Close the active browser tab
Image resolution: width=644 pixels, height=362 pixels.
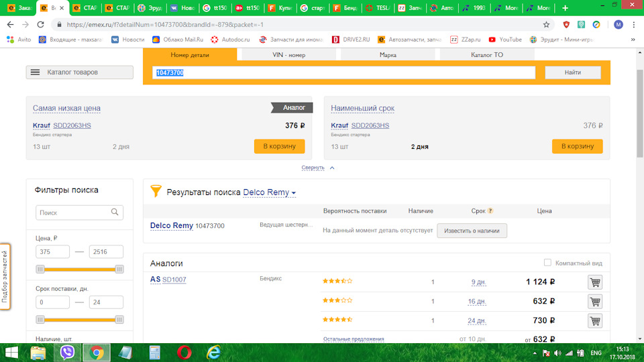[x=62, y=8]
